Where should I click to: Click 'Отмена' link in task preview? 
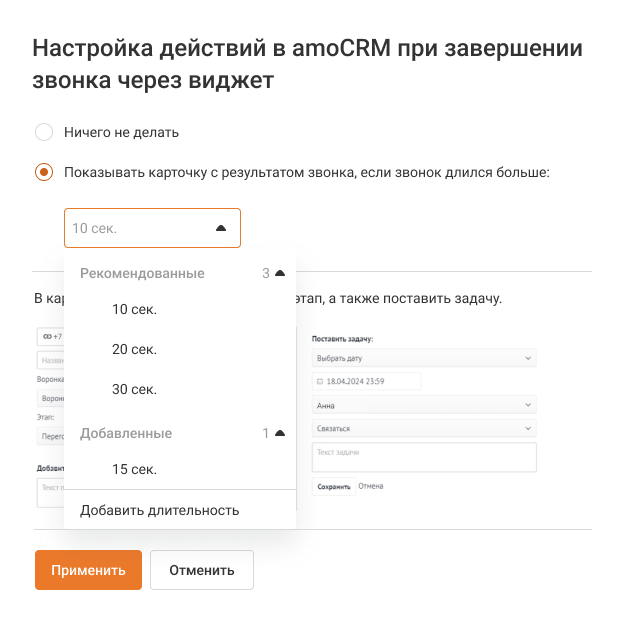click(371, 487)
